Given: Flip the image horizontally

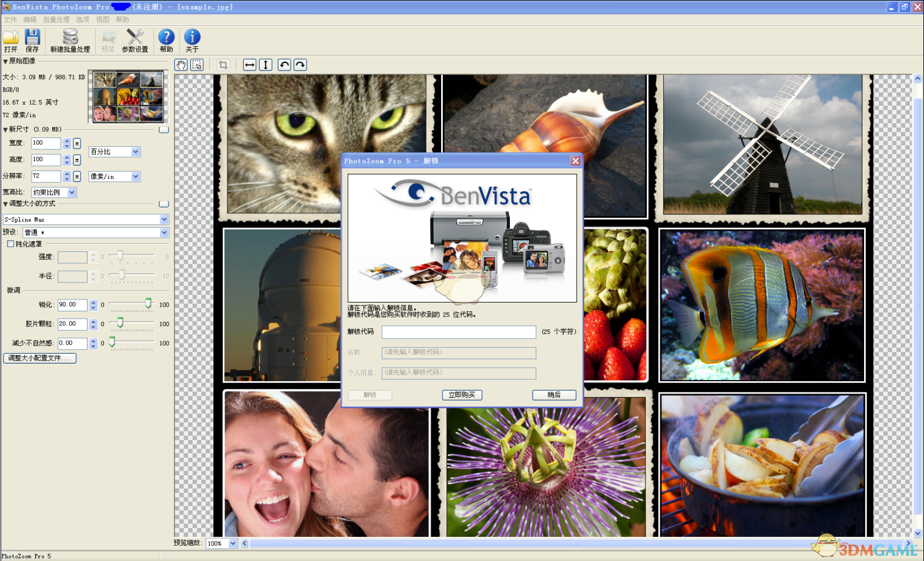Looking at the screenshot, I should (x=250, y=65).
